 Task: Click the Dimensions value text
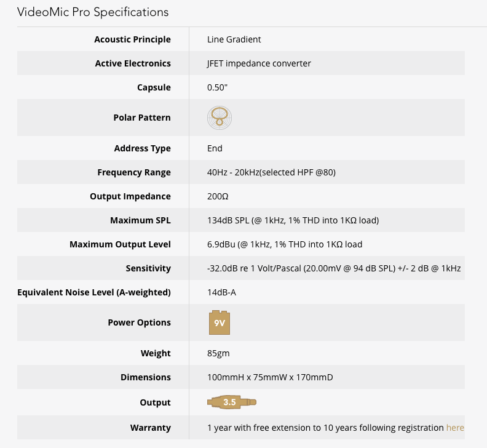point(270,377)
